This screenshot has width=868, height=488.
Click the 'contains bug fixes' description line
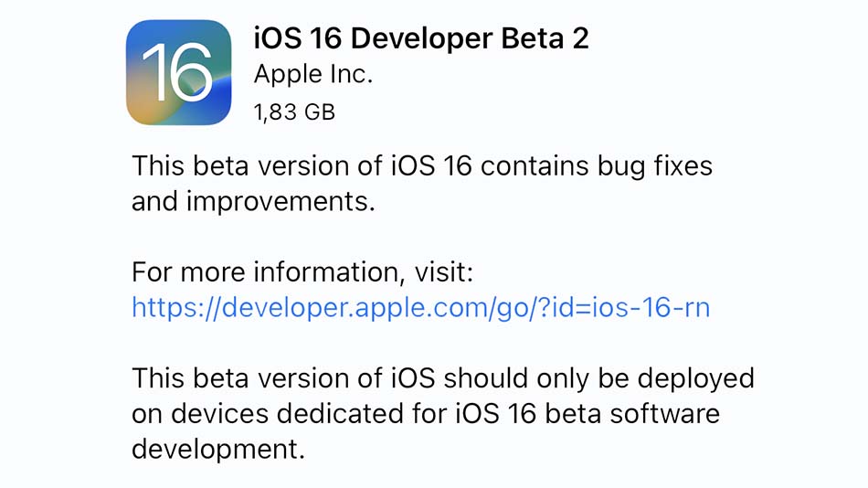click(422, 166)
